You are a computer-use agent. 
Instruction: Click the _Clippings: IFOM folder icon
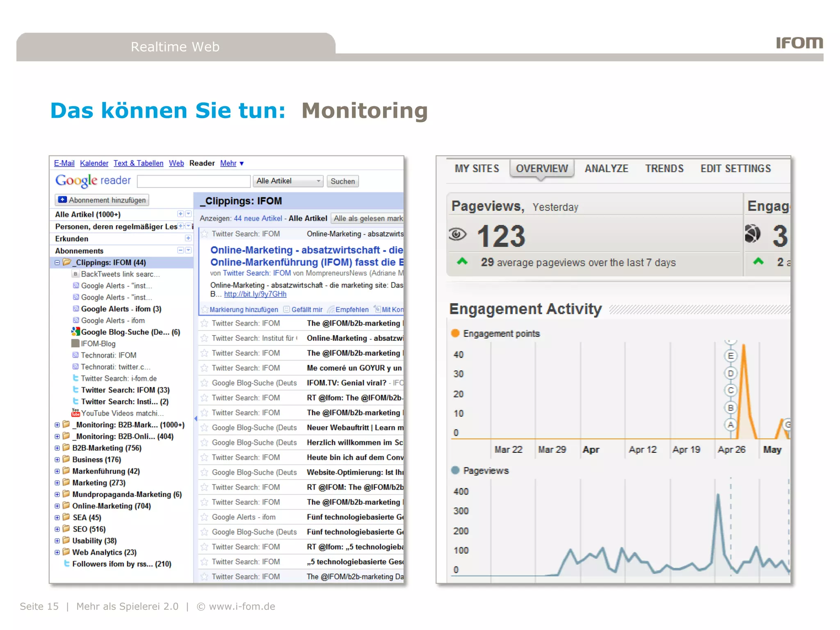pyautogui.click(x=67, y=262)
